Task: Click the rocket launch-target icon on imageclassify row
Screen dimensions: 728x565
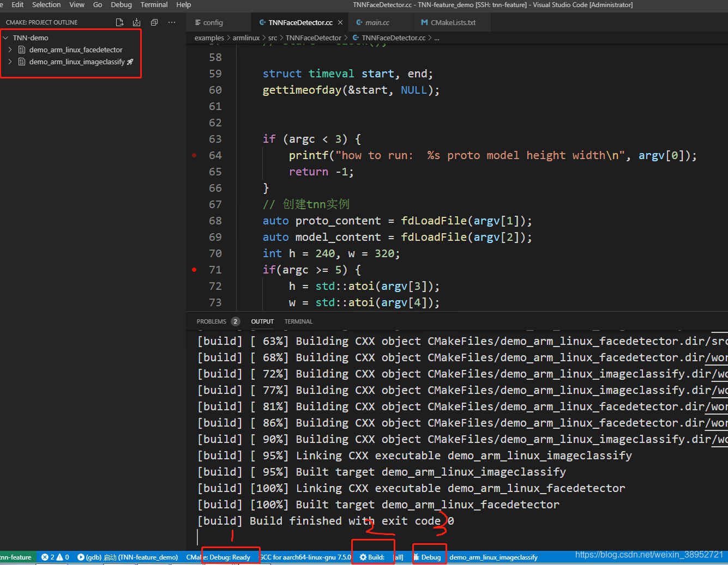Action: [130, 62]
